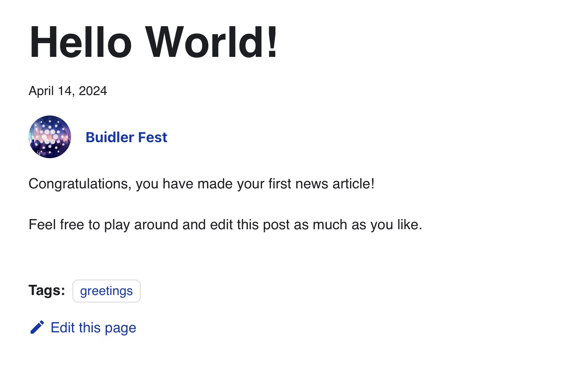Screen dimensions: 588x375
Task: Click the Buidler Fest author avatar
Action: [50, 137]
